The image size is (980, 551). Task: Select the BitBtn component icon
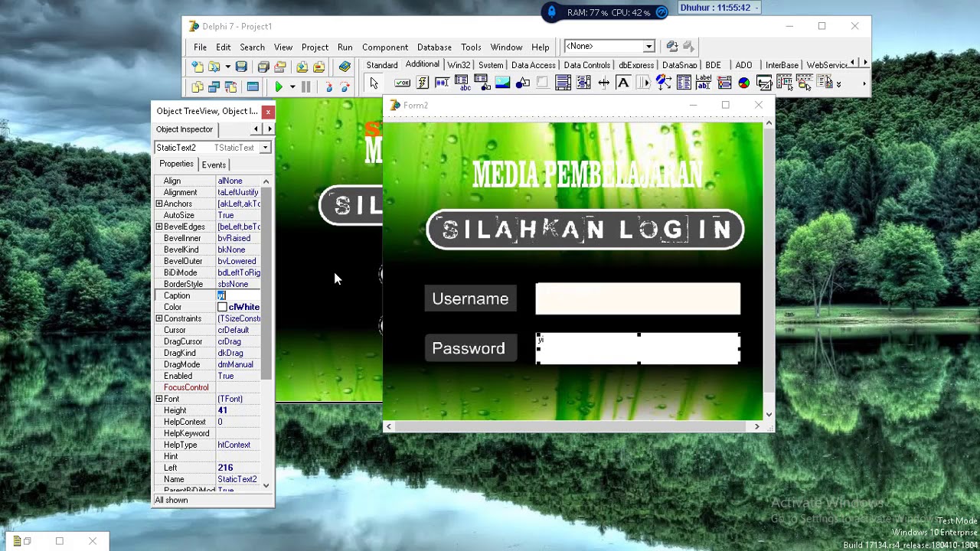point(402,83)
